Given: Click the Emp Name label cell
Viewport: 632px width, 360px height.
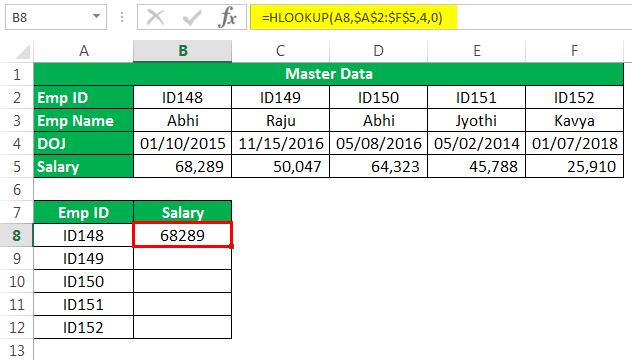Looking at the screenshot, I should pos(83,120).
